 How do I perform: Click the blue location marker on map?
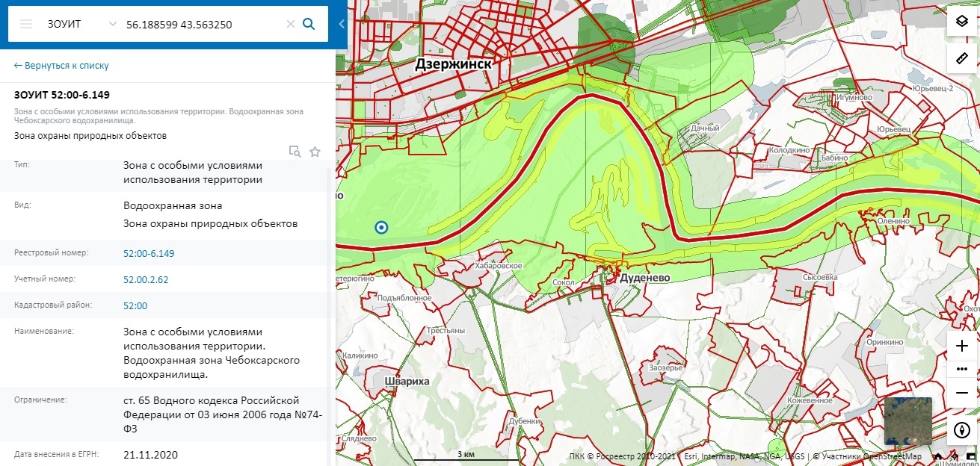point(381,228)
